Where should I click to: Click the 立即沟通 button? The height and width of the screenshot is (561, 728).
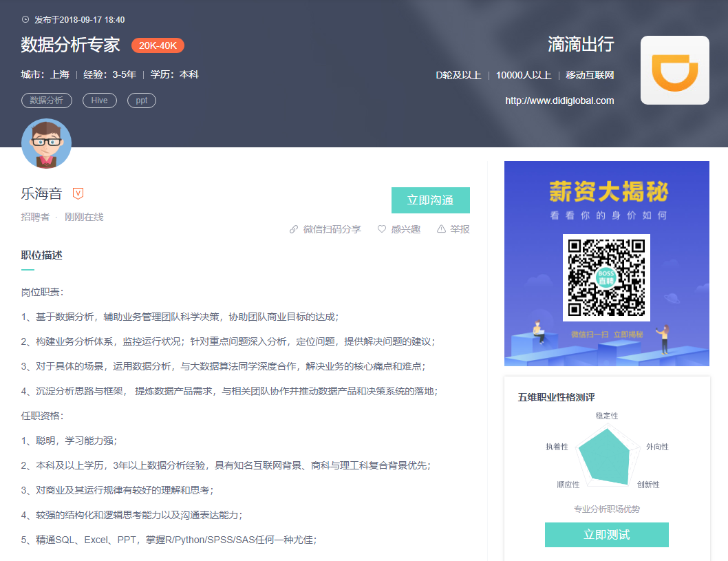click(430, 200)
